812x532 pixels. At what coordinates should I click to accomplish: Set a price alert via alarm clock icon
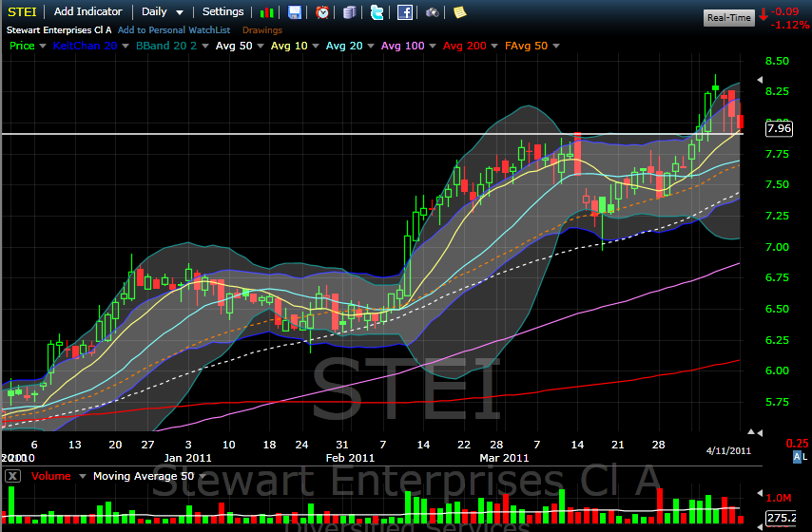322,12
